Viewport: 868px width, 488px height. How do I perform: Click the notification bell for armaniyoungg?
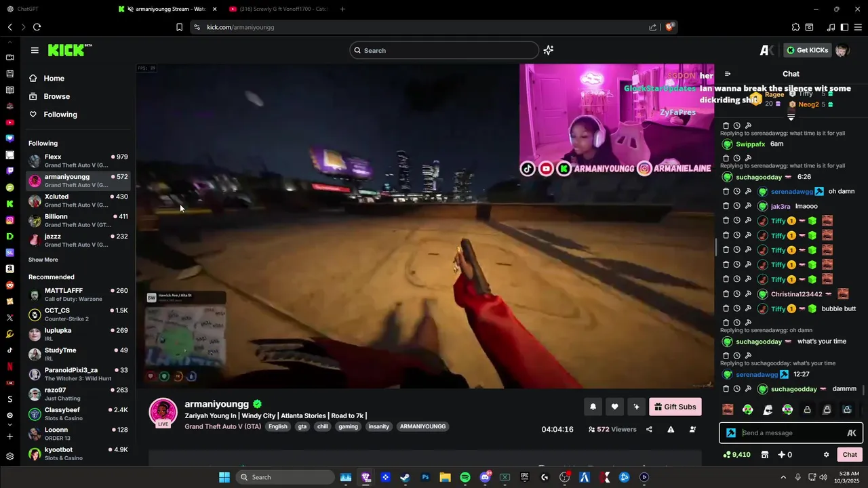coord(593,407)
